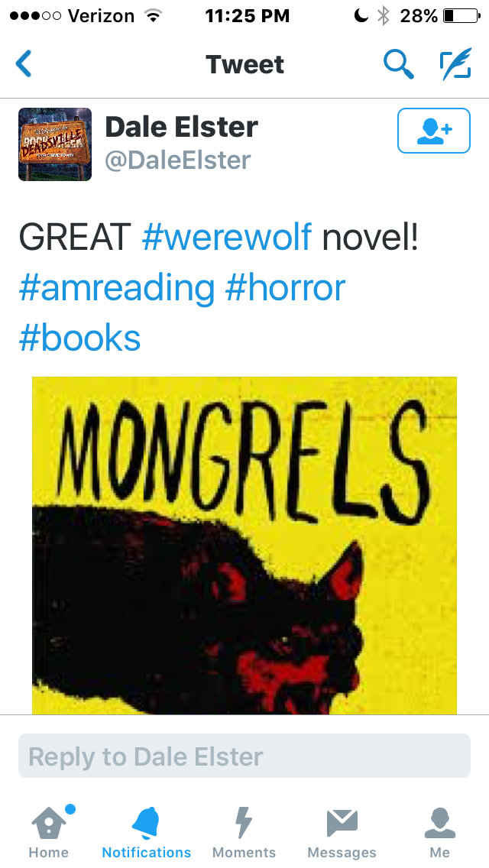Tap the battery indicator in status bar
The image size is (489, 868).
pyautogui.click(x=461, y=16)
